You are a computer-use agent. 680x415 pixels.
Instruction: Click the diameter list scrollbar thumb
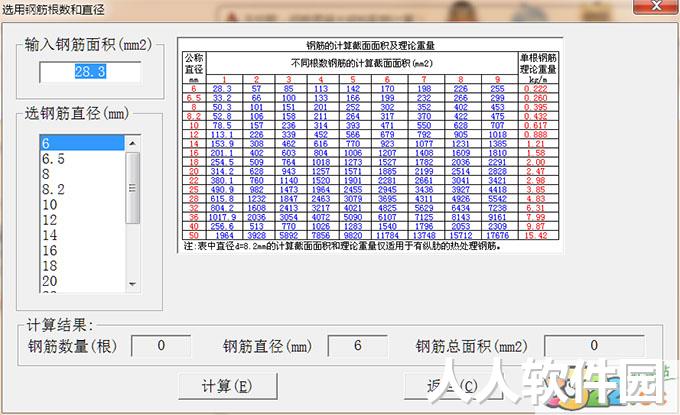click(x=133, y=188)
